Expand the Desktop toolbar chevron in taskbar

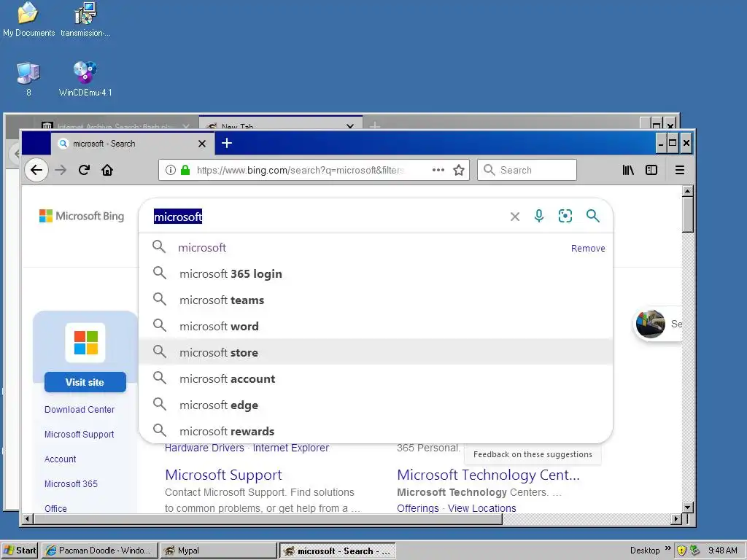668,548
